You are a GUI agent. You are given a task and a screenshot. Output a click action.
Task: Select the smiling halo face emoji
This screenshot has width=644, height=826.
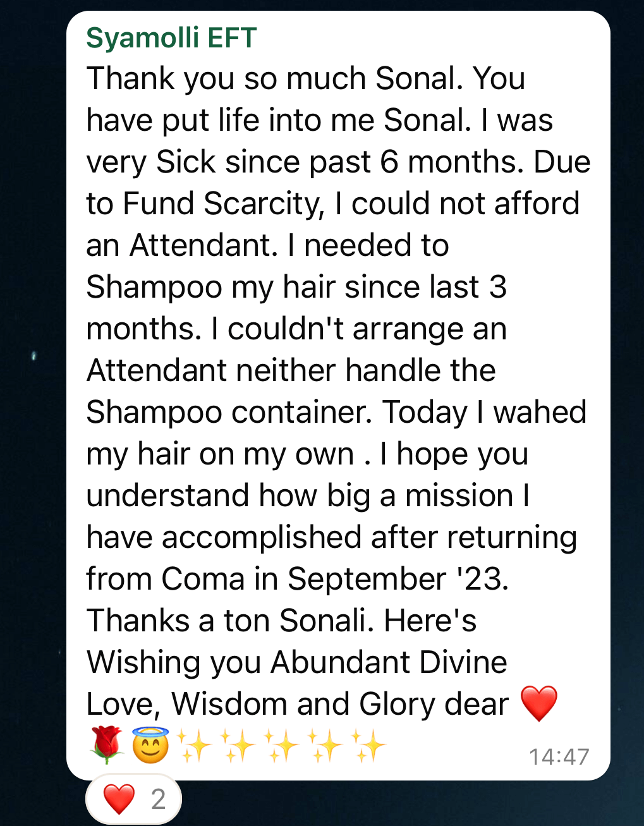tap(150, 745)
